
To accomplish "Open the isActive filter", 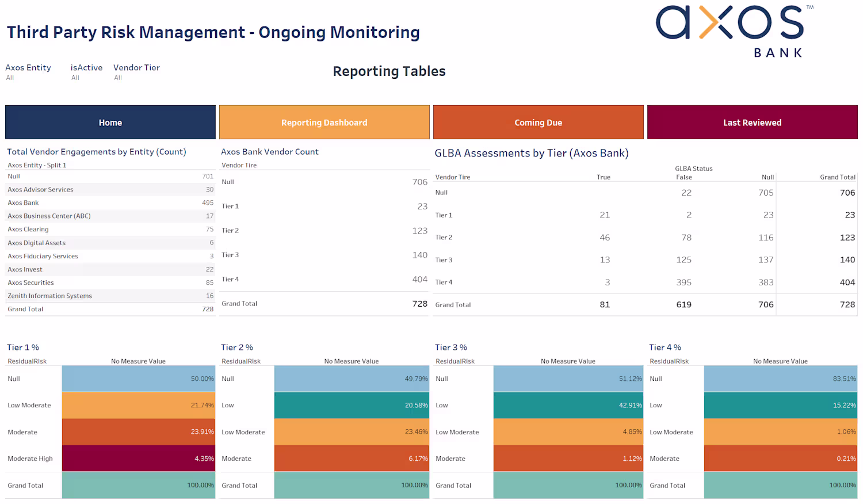I will pyautogui.click(x=86, y=72).
